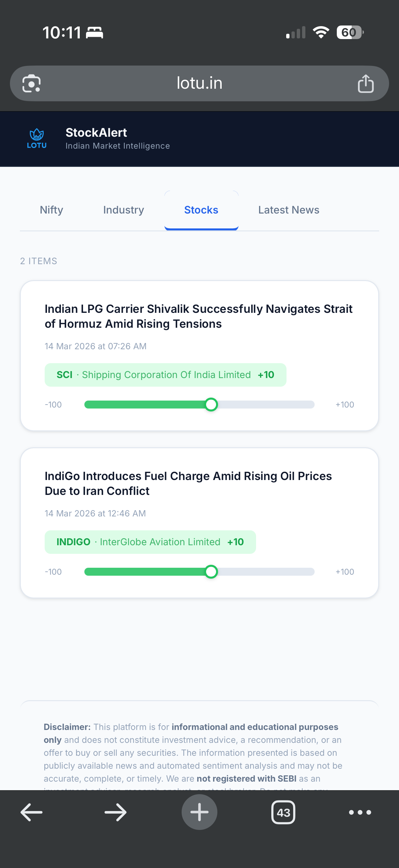Switch to the Nifty tab
This screenshot has width=399, height=868.
pyautogui.click(x=51, y=210)
